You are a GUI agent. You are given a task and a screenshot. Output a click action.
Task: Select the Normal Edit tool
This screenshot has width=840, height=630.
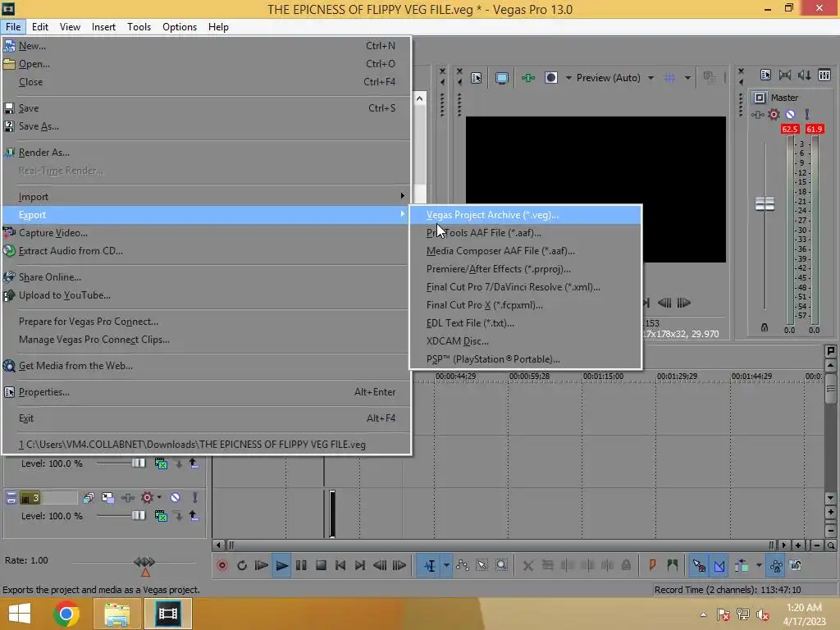pyautogui.click(x=430, y=565)
